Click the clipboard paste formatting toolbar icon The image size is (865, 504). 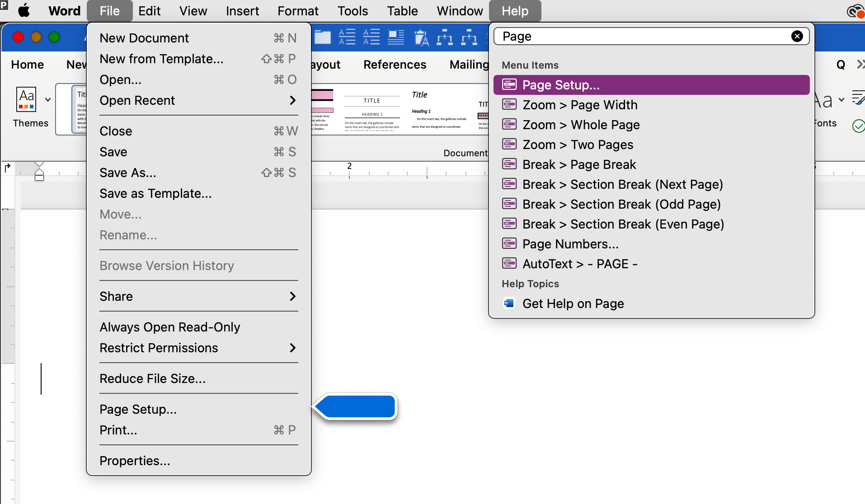[421, 37]
